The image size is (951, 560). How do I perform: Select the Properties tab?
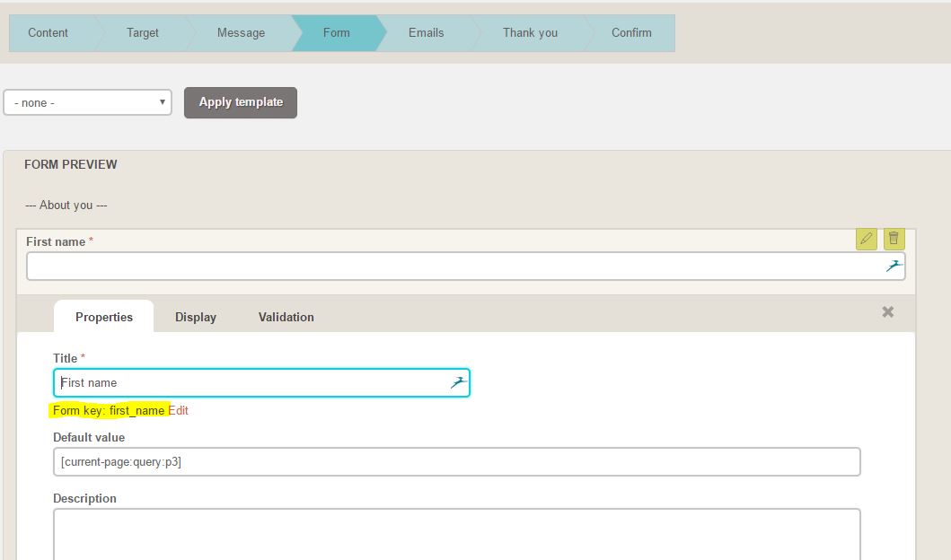point(103,317)
